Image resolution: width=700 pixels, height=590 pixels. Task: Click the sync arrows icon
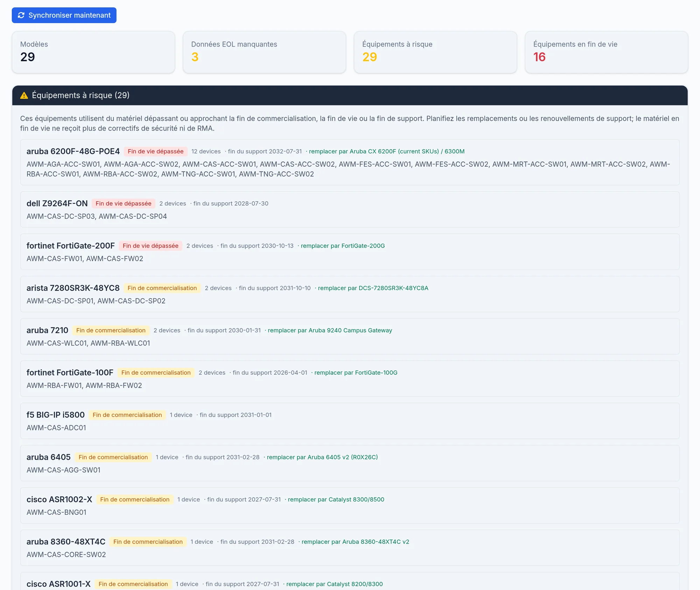pyautogui.click(x=21, y=15)
